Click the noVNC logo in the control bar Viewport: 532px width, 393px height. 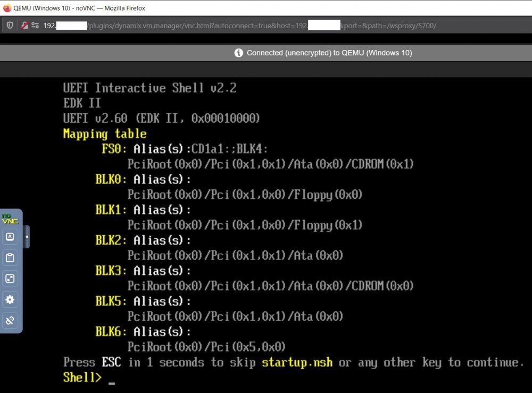point(10,219)
